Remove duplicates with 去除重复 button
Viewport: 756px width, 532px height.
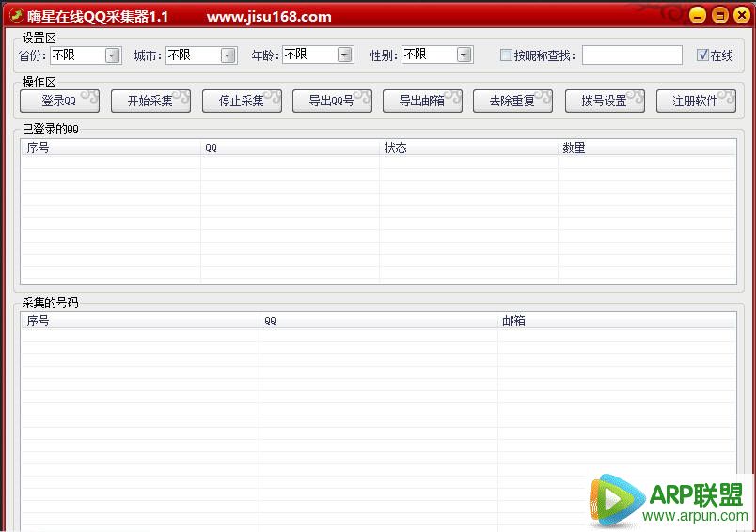point(512,101)
